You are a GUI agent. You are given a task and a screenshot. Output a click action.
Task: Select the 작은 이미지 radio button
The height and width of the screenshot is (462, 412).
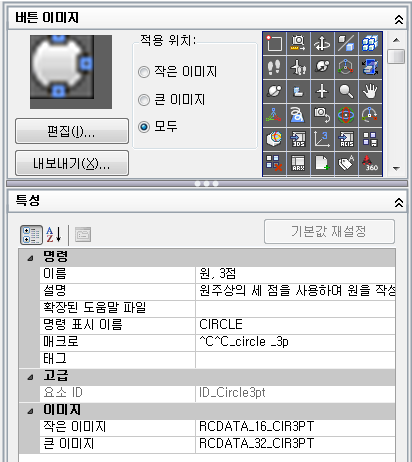tap(144, 72)
